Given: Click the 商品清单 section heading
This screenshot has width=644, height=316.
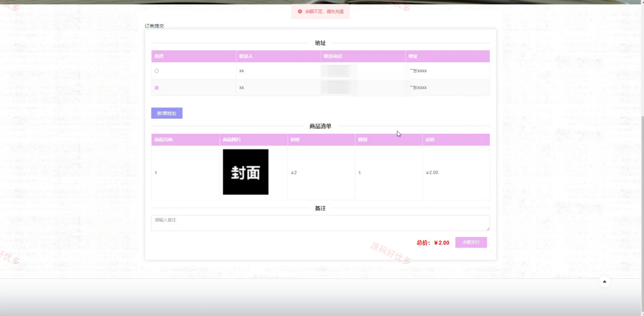Looking at the screenshot, I should click(320, 126).
